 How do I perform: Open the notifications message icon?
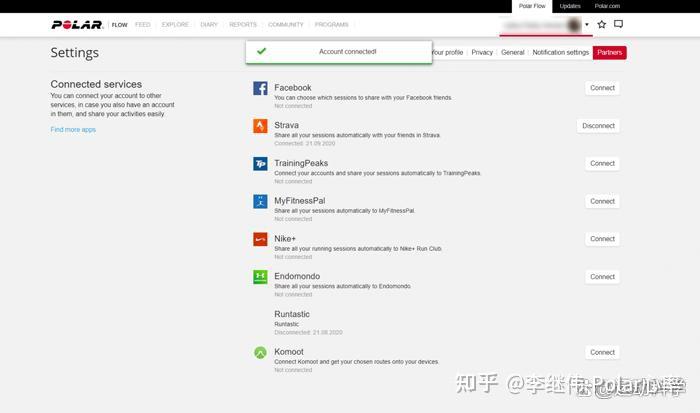coord(618,24)
